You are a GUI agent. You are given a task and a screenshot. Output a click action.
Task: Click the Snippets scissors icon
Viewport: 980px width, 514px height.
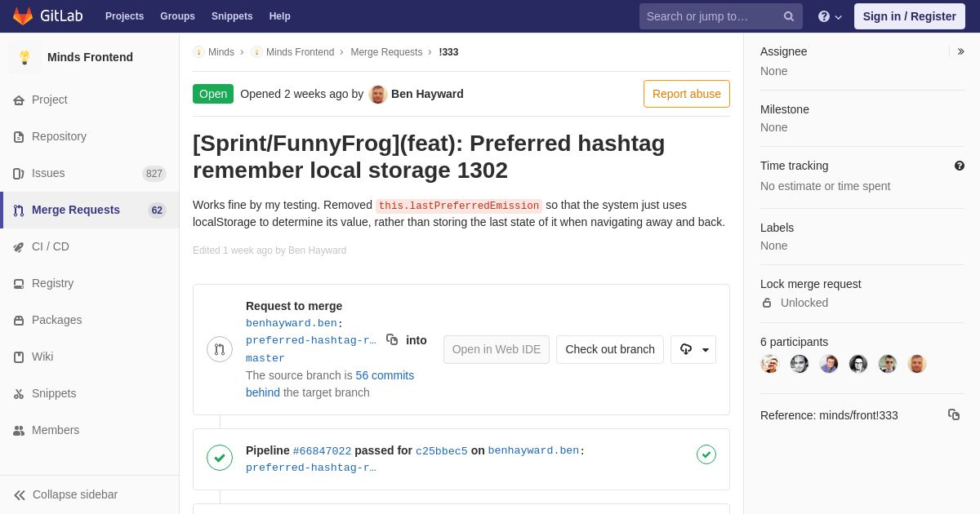[19, 394]
